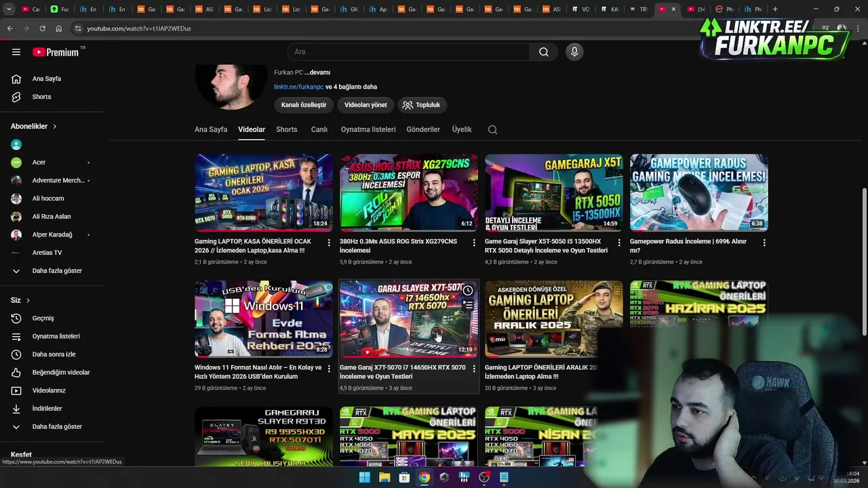This screenshot has height=488, width=868.
Task: Click the search magnifier button
Action: [544, 52]
